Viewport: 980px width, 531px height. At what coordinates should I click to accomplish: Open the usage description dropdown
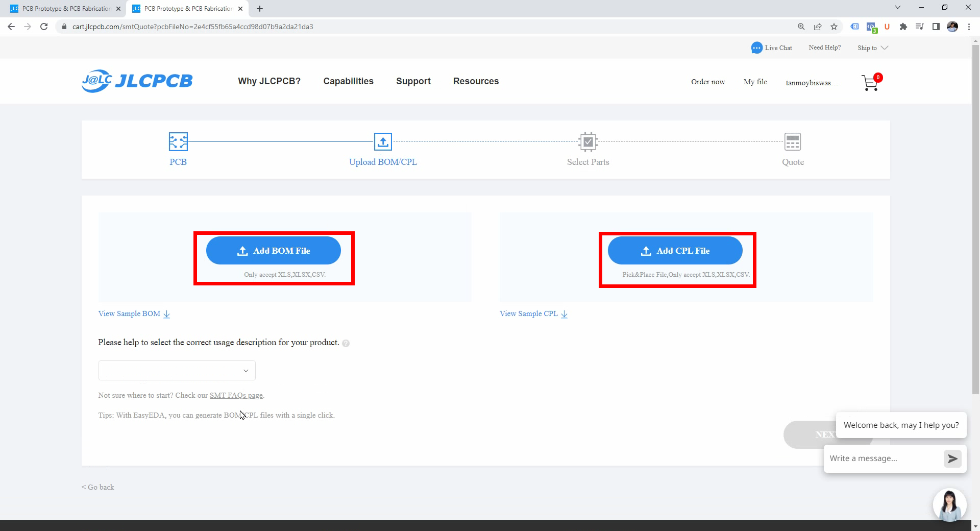[177, 371]
